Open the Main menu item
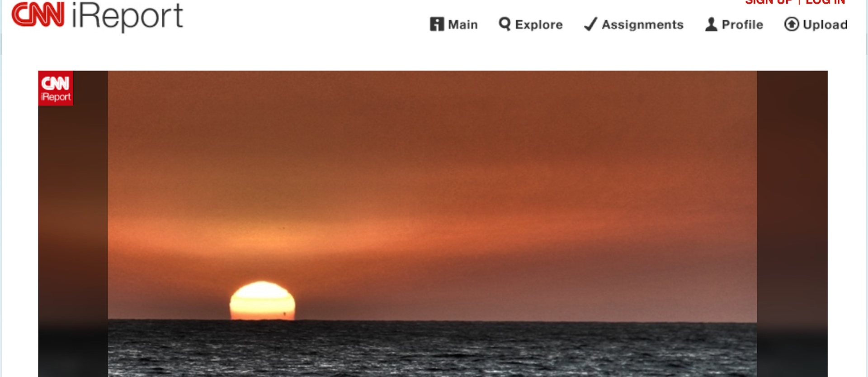Image resolution: width=868 pixels, height=377 pixels. coord(462,24)
